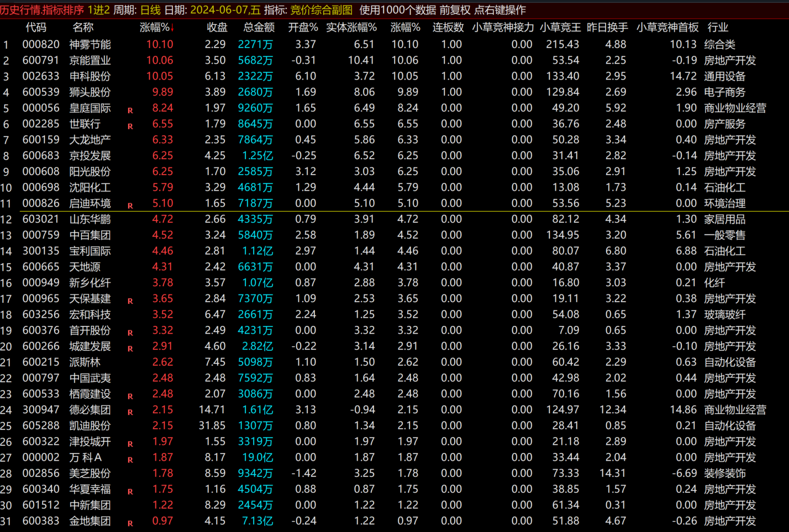Click the R marker beside 首开股份
789x532 pixels.
[x=130, y=333]
